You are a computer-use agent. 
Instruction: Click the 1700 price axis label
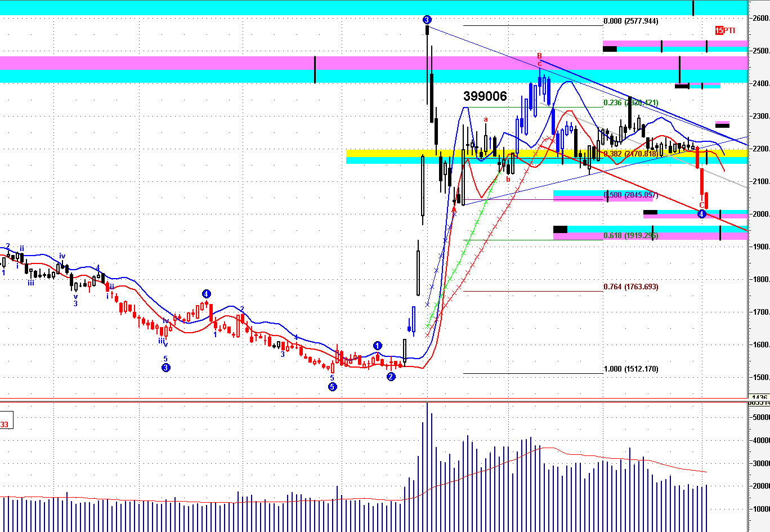pyautogui.click(x=760, y=312)
